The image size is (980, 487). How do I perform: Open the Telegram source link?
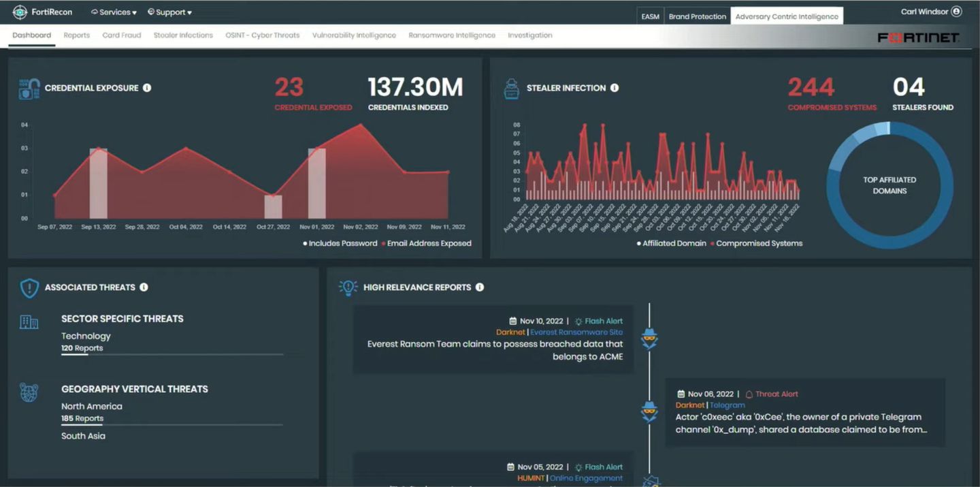coord(728,405)
